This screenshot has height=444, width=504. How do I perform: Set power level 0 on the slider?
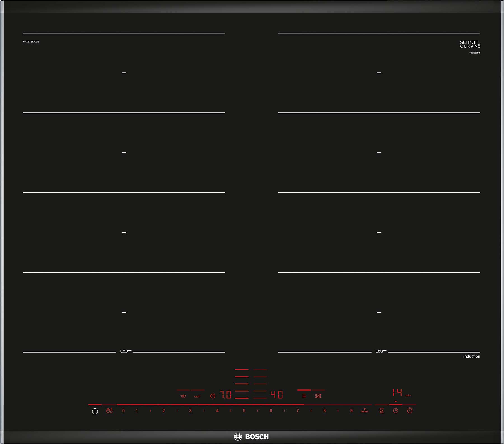[x=123, y=411]
